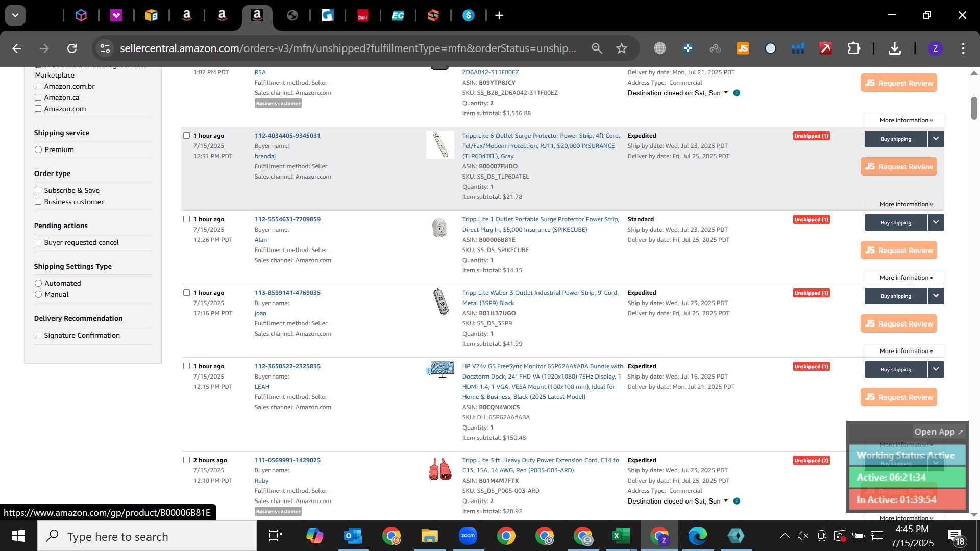
Task: Open order 112-5554631-7709859 link
Action: pyautogui.click(x=287, y=219)
